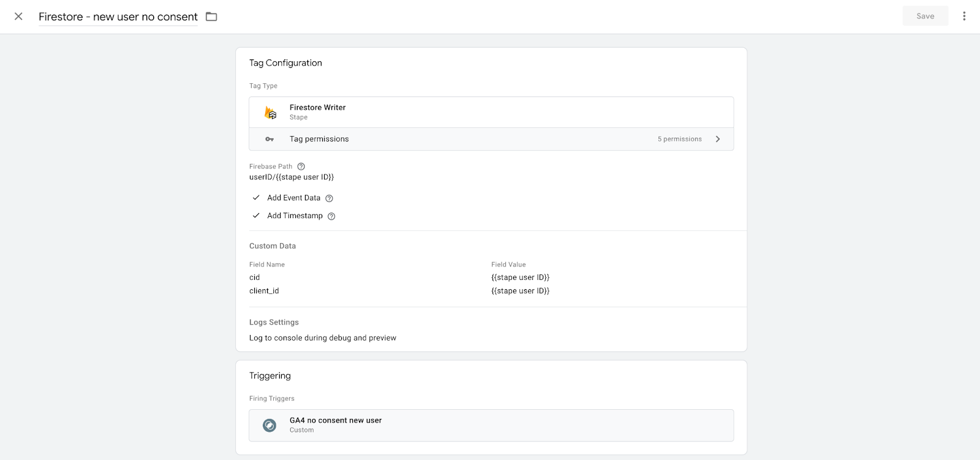Close the tag editor with the X icon
Screen dimensions: 980x460
click(x=18, y=17)
